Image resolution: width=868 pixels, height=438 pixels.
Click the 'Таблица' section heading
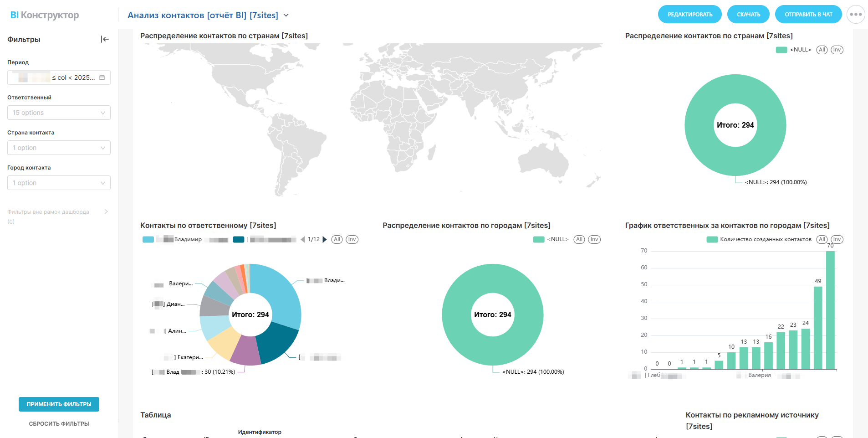(x=156, y=415)
